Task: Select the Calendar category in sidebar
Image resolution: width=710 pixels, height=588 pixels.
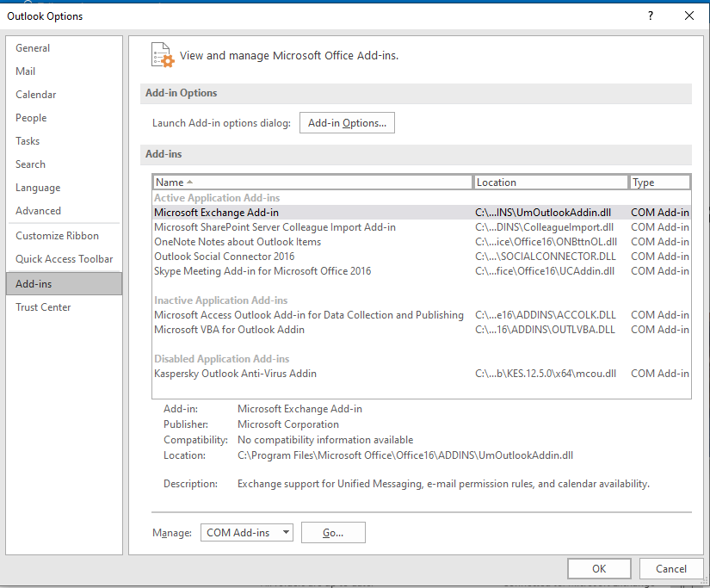Action: (36, 95)
